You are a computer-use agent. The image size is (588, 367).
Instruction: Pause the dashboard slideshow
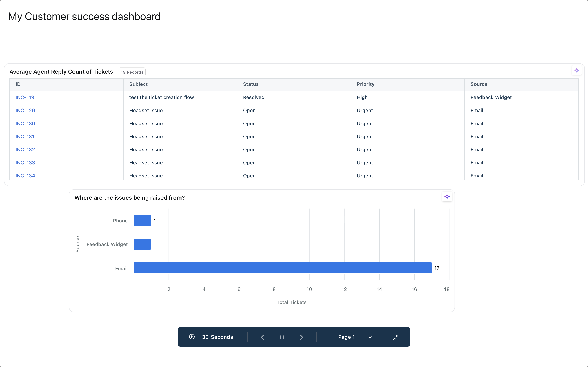click(282, 337)
